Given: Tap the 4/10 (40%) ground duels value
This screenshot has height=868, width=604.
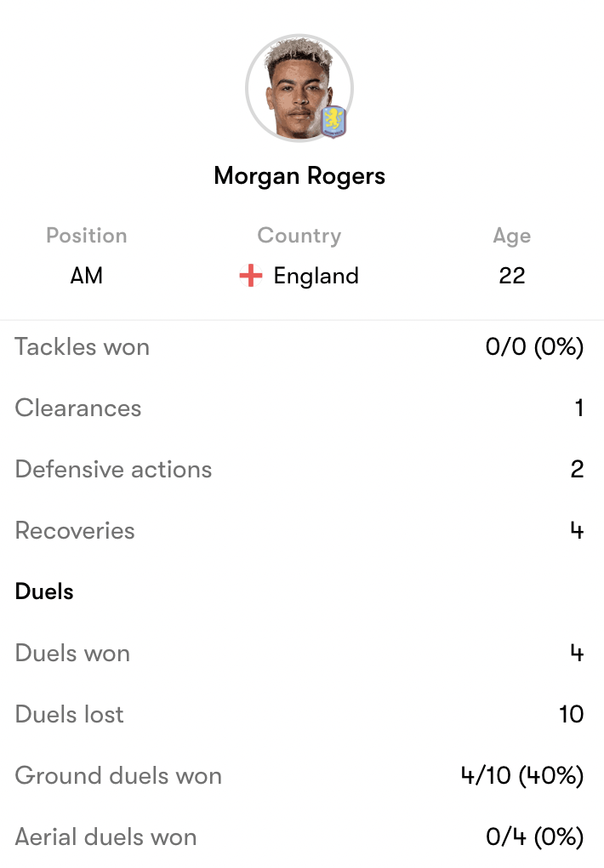Looking at the screenshot, I should [x=522, y=775].
